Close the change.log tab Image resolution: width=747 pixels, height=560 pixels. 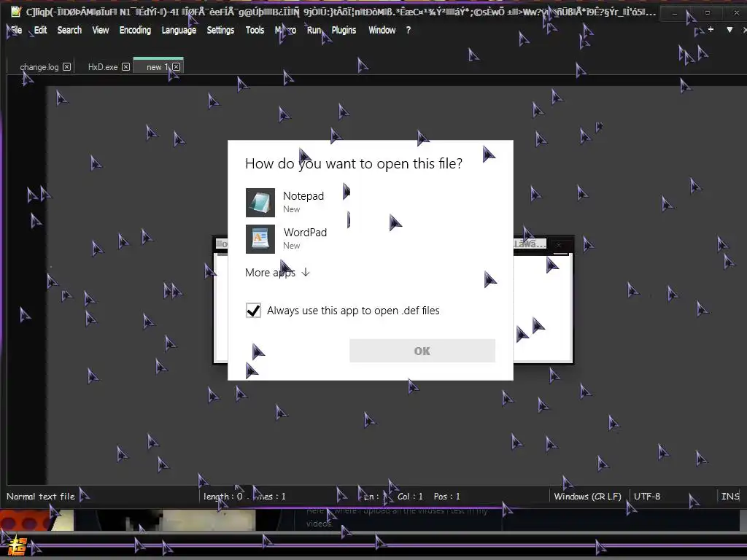tap(66, 66)
